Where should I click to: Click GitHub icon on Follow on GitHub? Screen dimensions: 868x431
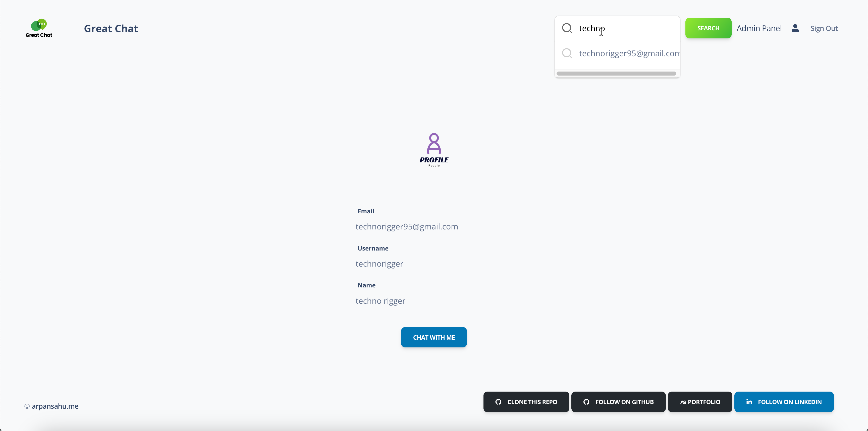586,402
